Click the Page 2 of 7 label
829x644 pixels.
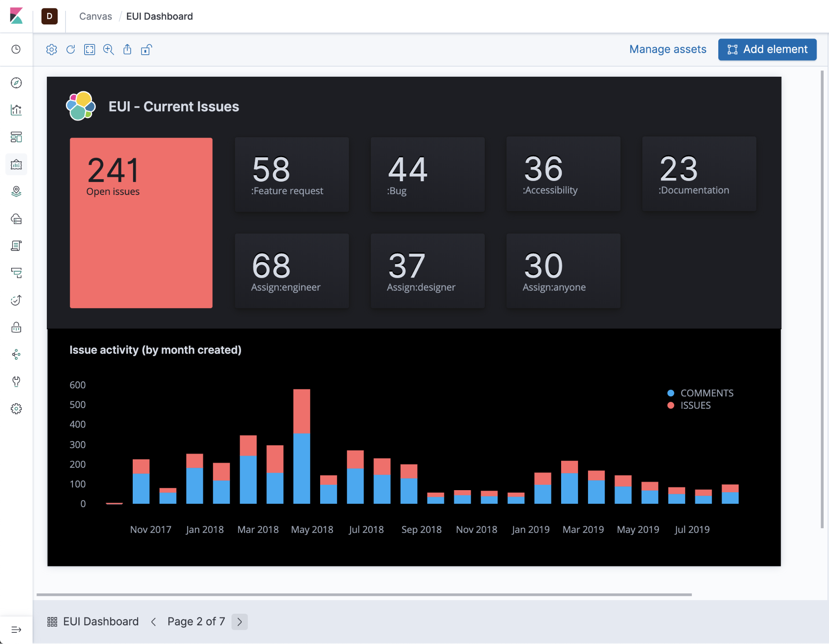coord(196,622)
